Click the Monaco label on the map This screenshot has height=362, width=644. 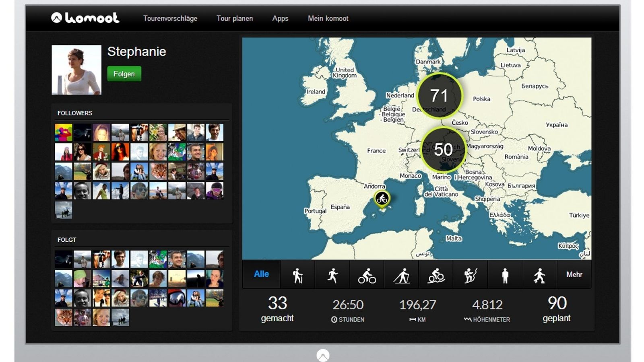[x=410, y=176]
